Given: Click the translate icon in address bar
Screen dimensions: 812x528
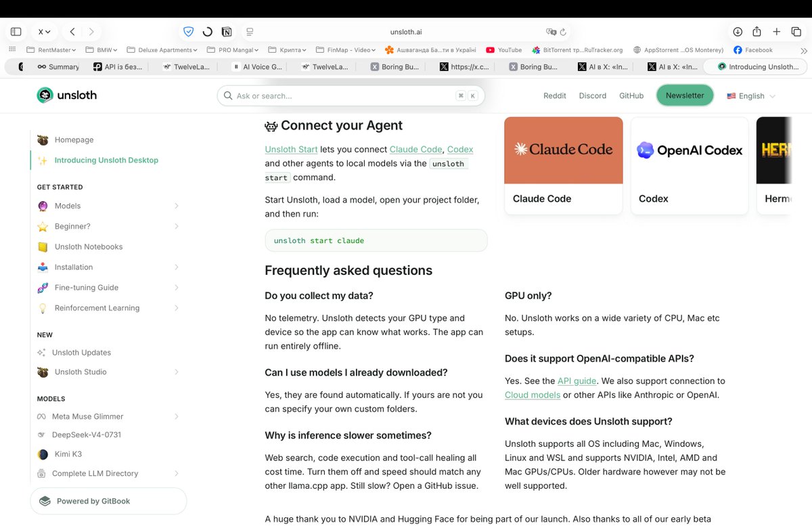Looking at the screenshot, I should [551, 32].
